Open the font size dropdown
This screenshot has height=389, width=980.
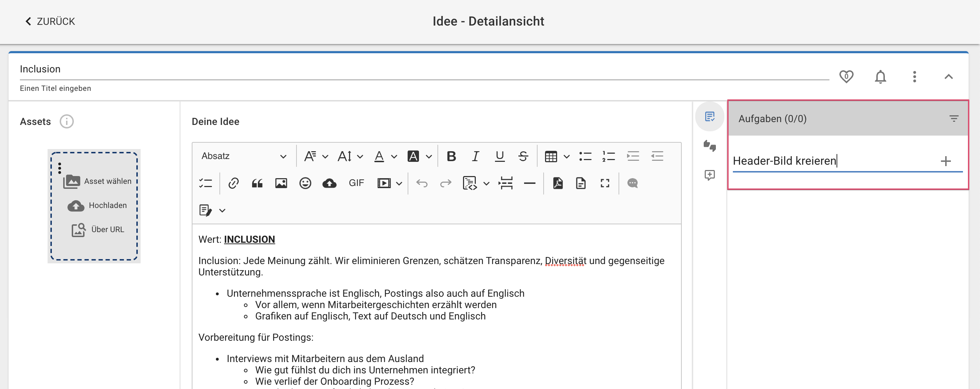click(350, 156)
